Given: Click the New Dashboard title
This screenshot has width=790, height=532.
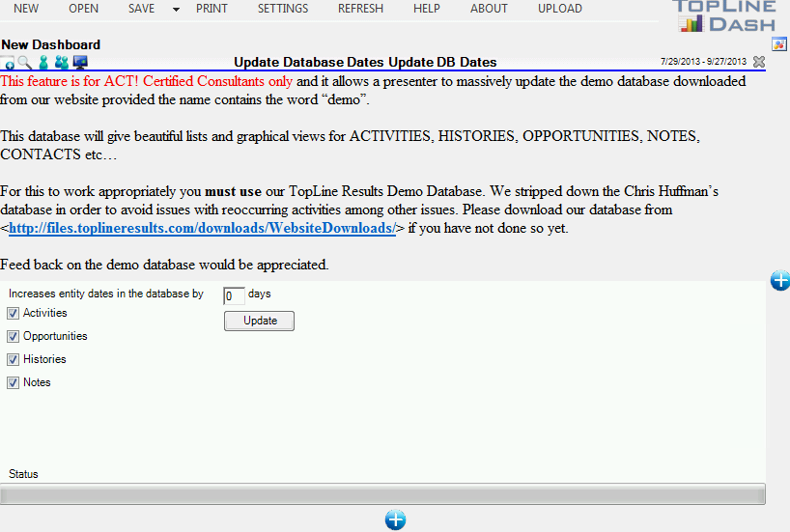Looking at the screenshot, I should [x=51, y=44].
